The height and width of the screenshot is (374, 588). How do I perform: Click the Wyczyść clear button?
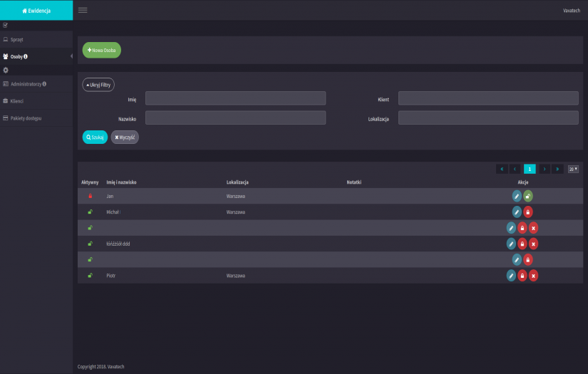click(125, 137)
